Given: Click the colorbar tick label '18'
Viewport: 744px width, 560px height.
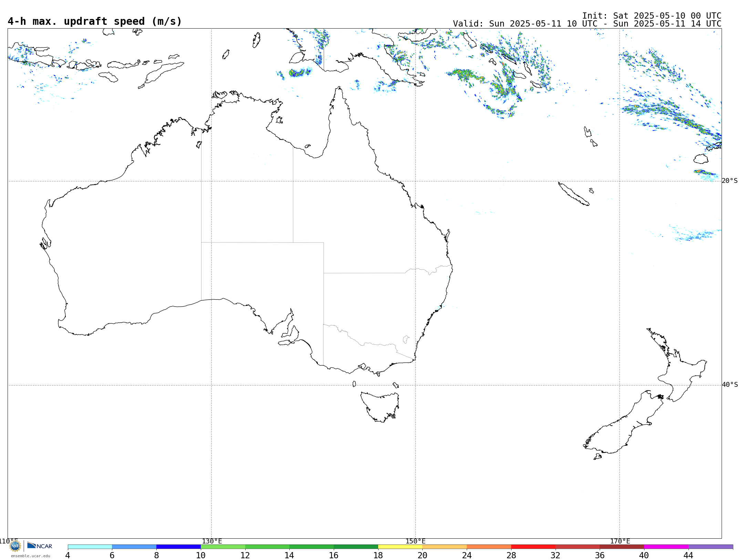Looking at the screenshot, I should pos(378,555).
